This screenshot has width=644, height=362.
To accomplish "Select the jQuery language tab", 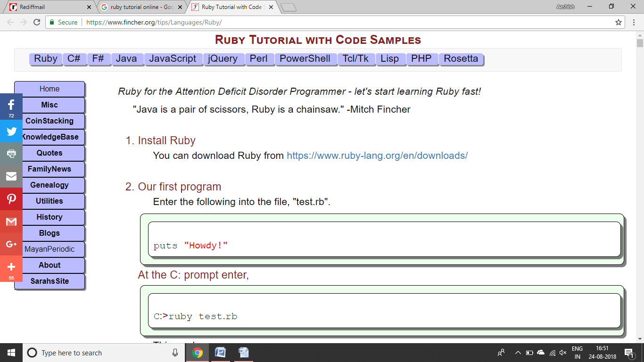I will (x=223, y=59).
